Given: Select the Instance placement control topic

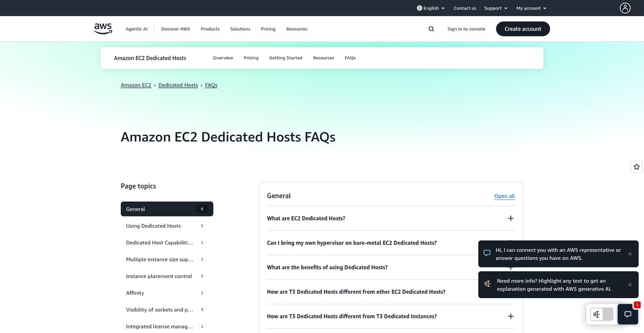Looking at the screenshot, I should coord(167,276).
